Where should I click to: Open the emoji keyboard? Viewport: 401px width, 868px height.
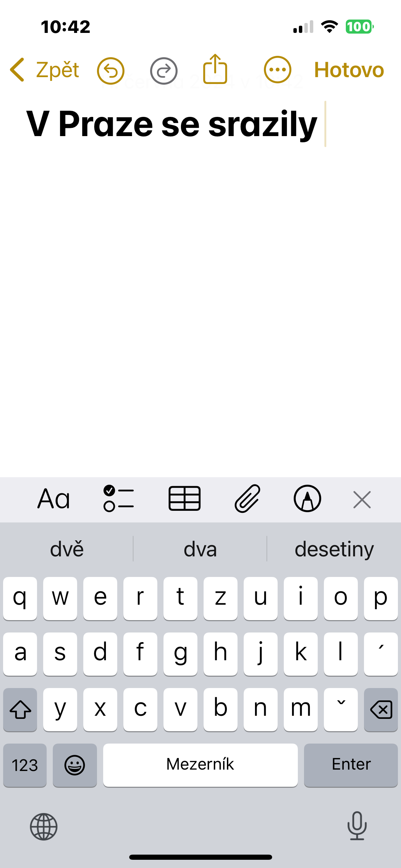[x=75, y=765]
